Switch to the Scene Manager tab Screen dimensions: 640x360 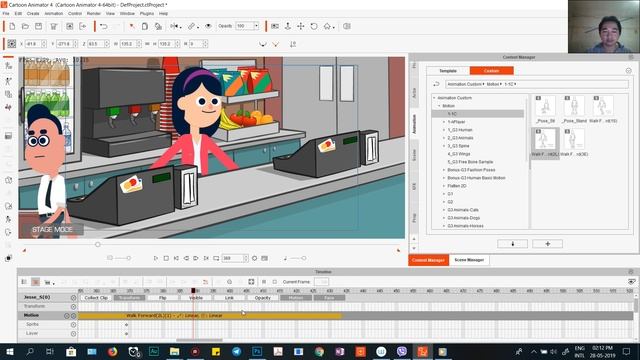(469, 260)
